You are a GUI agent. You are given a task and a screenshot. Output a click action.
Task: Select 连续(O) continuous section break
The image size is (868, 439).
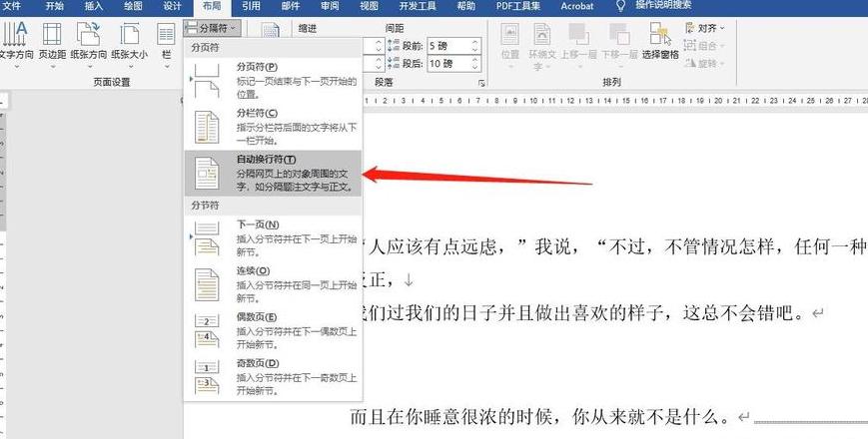point(273,284)
